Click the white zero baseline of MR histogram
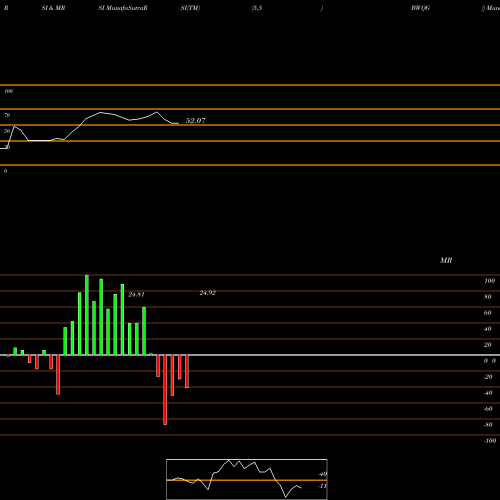500x500 pixels. (250, 355)
